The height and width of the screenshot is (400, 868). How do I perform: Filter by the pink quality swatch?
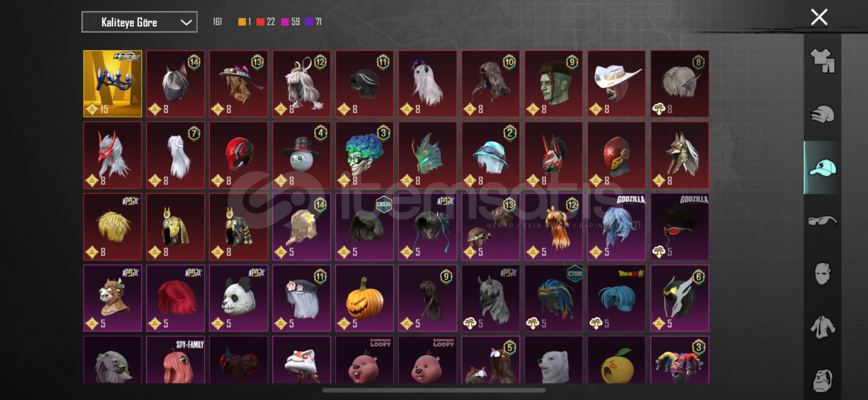(x=285, y=22)
